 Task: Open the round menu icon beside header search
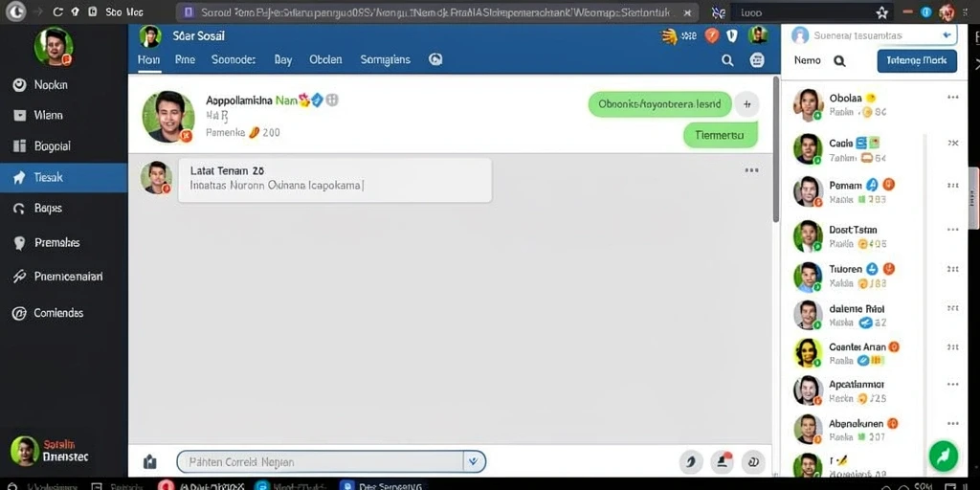tap(757, 60)
